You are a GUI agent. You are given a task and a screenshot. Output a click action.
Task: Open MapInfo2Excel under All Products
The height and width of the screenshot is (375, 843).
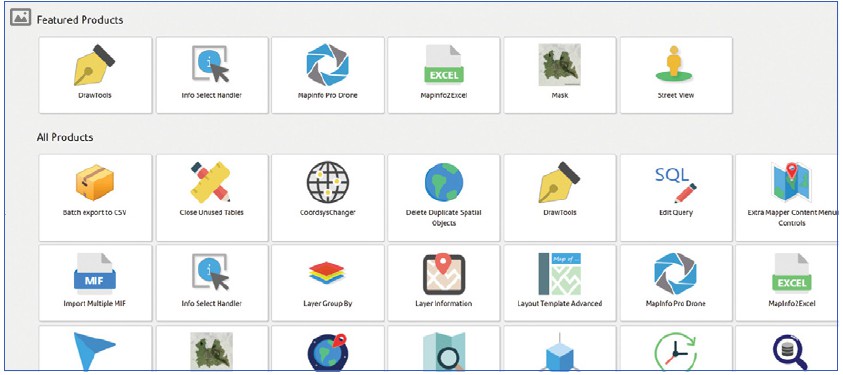(x=787, y=283)
